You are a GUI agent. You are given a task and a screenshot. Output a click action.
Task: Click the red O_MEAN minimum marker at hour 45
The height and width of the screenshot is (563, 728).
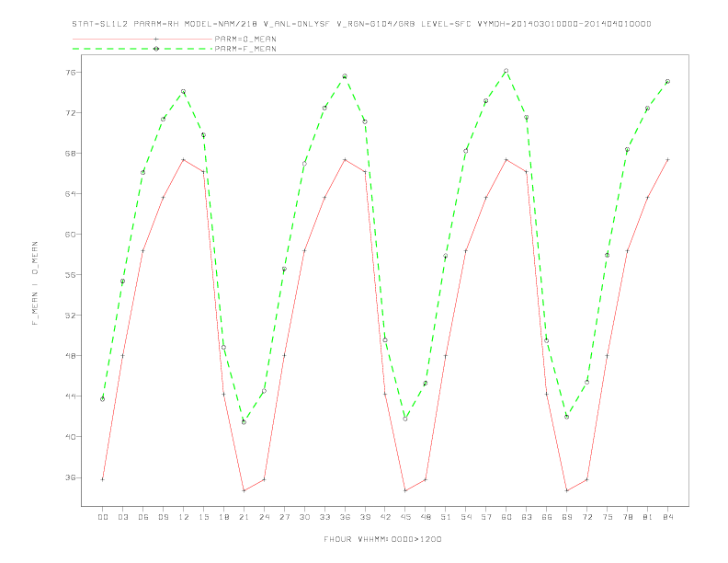coord(405,490)
